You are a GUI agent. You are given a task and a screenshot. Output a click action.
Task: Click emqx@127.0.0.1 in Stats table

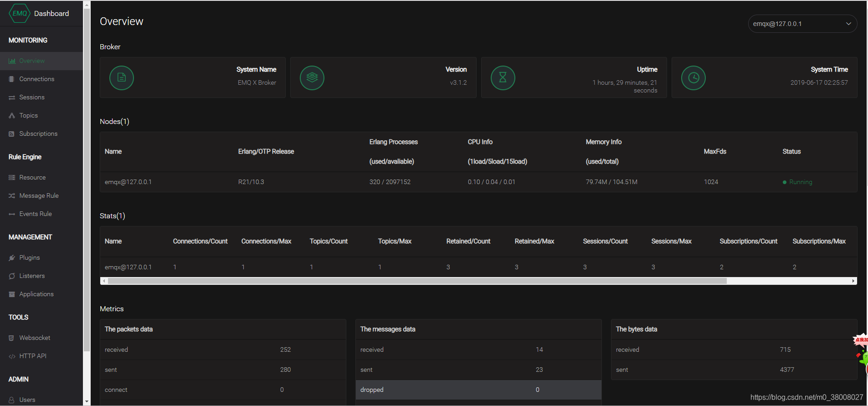(128, 267)
